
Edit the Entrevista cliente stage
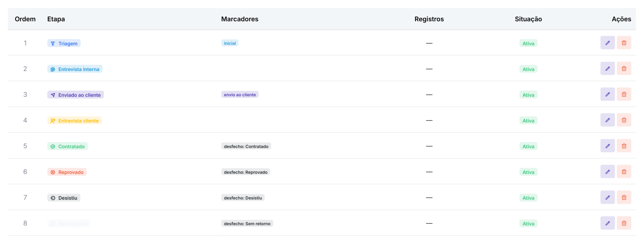[x=607, y=120]
